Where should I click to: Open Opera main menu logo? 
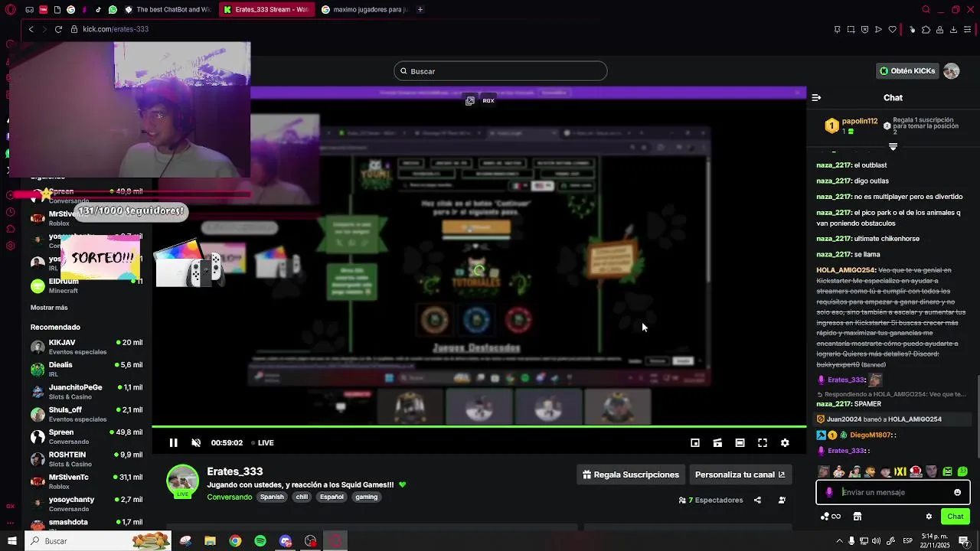click(11, 9)
